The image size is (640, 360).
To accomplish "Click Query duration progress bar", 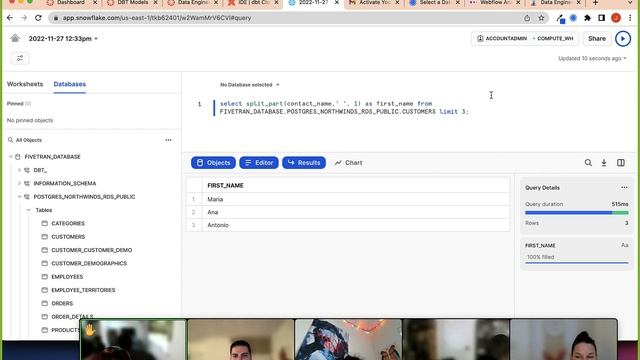I will click(576, 213).
